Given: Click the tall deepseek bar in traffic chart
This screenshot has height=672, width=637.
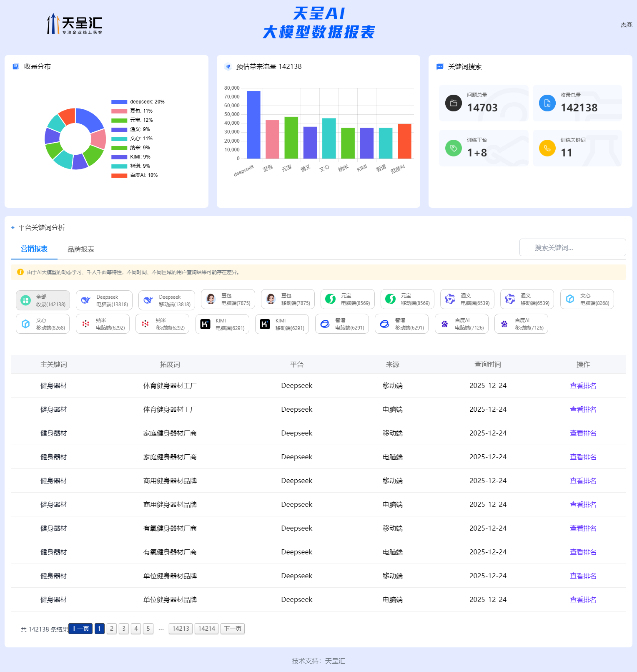Looking at the screenshot, I should tap(253, 125).
